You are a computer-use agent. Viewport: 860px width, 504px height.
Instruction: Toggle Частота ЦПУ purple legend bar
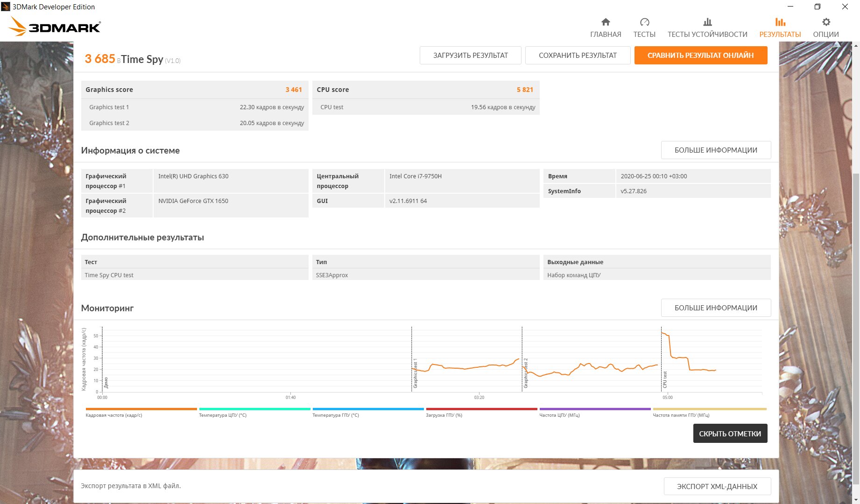coord(595,409)
